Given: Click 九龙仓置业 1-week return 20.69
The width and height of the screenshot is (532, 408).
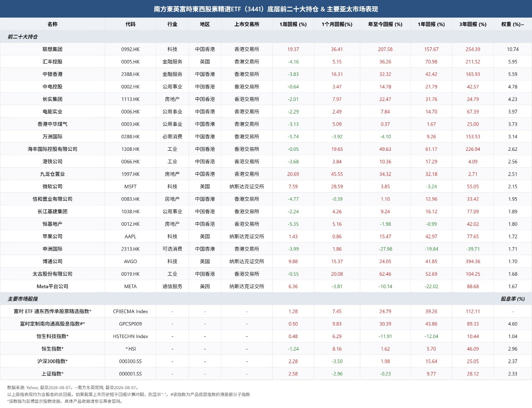Looking at the screenshot, I should coord(293,174).
